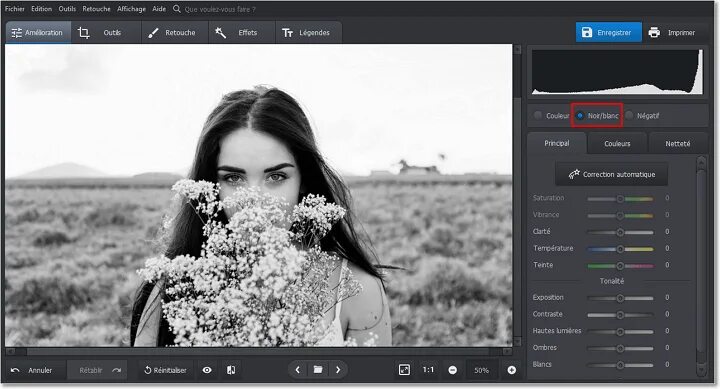The width and height of the screenshot is (720, 389).
Task: Open the Principal settings tab
Action: tap(557, 143)
